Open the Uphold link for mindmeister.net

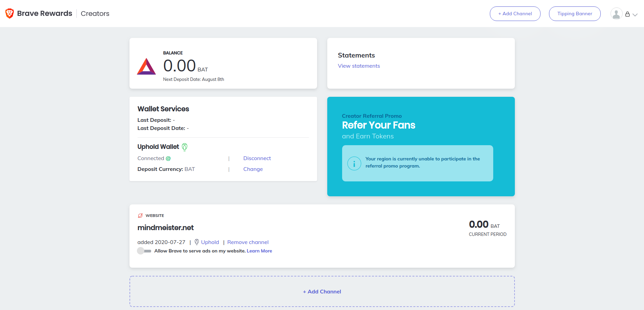(x=210, y=242)
